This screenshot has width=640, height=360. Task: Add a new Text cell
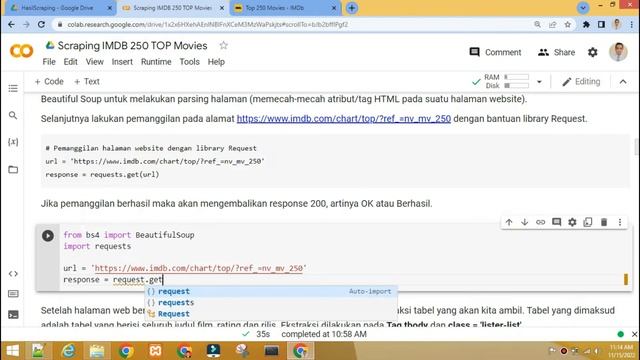[87, 82]
